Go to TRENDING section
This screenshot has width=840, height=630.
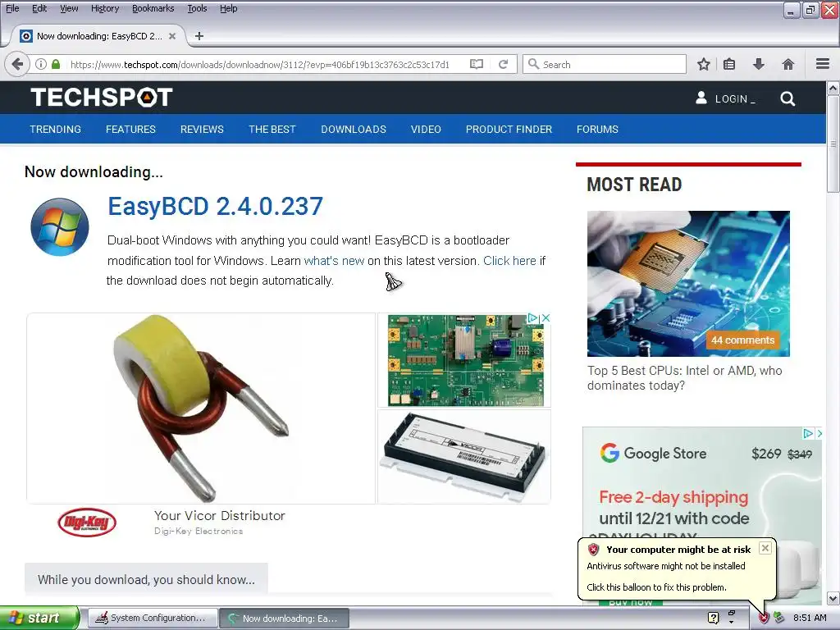[x=56, y=129]
